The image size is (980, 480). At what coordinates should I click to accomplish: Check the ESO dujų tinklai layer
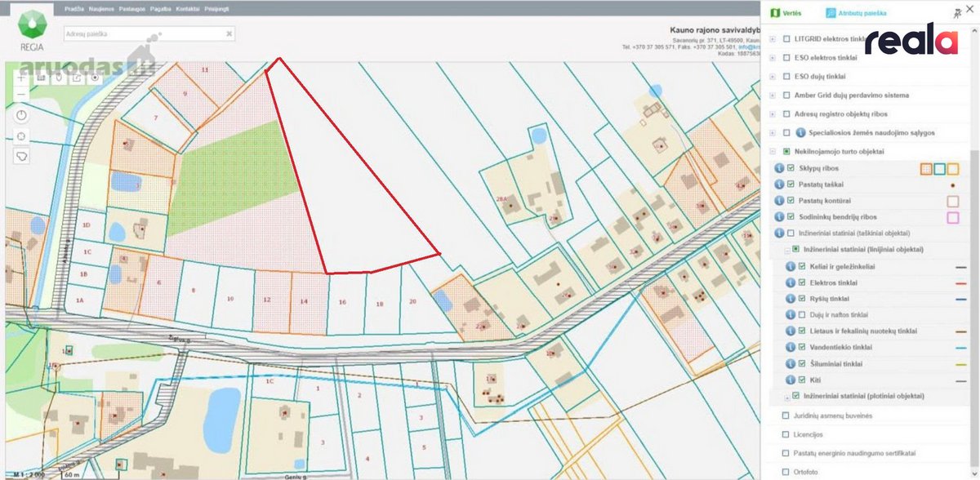tap(786, 77)
